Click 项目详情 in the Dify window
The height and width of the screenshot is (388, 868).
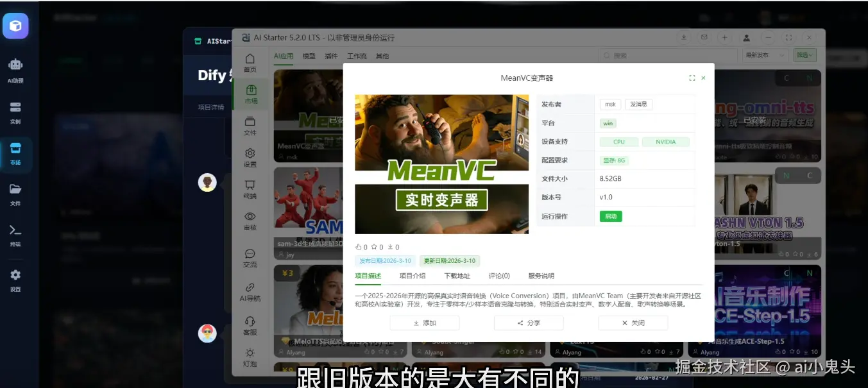(211, 107)
